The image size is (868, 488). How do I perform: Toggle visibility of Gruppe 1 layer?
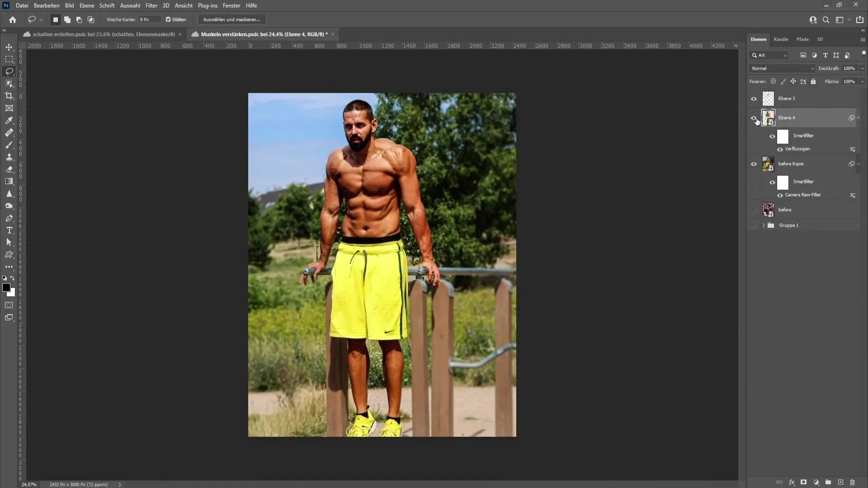754,225
